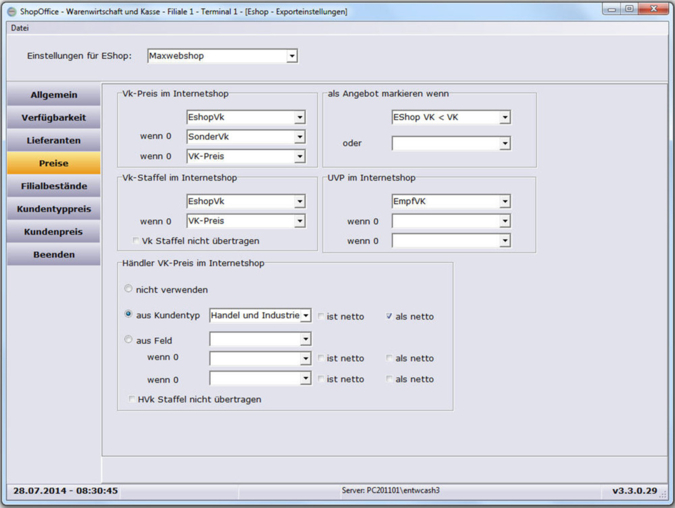Expand the SonderVk price dropdown
Screen dimensions: 675x508
[x=299, y=137]
